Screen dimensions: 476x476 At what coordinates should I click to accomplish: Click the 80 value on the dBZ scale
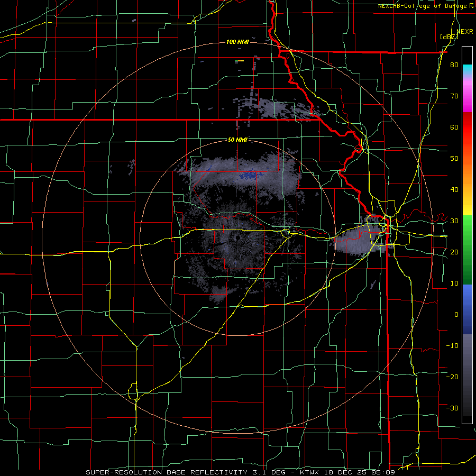coord(454,65)
